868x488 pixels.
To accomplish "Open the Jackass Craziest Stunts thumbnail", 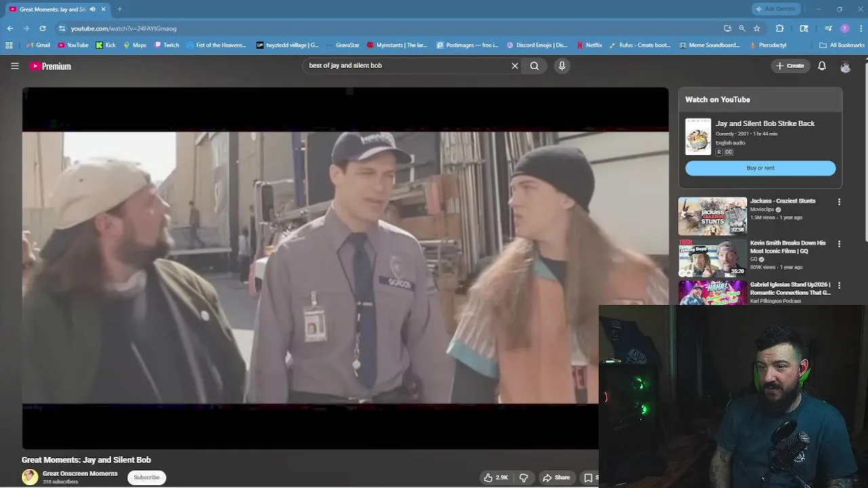I will click(x=713, y=216).
